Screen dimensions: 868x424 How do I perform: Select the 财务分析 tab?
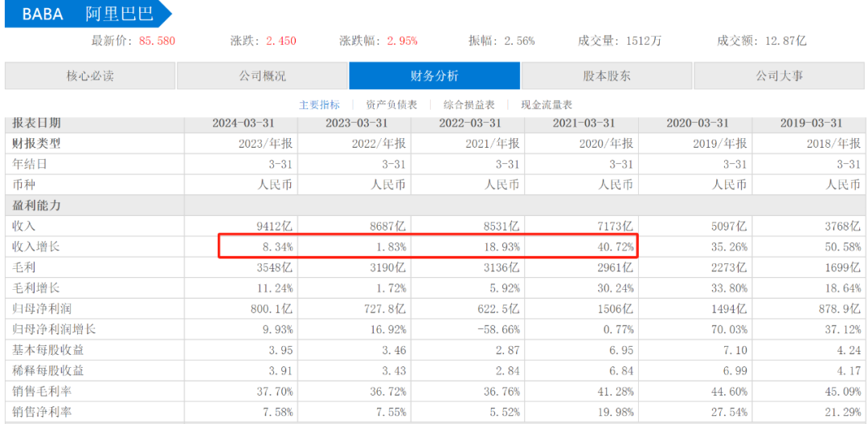[435, 75]
